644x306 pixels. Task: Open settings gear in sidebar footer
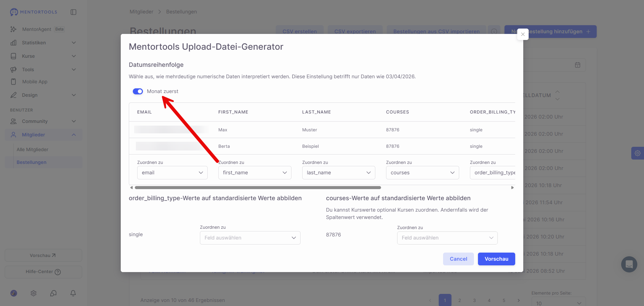(34, 293)
